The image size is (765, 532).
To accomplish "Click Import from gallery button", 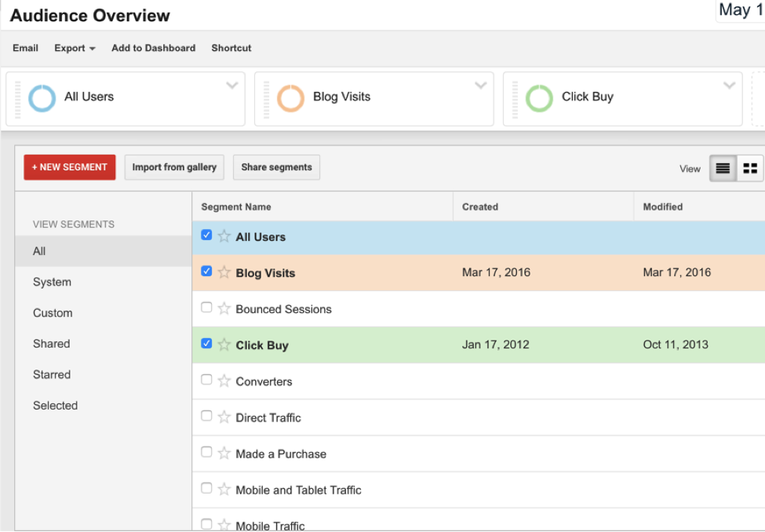I will click(x=174, y=167).
